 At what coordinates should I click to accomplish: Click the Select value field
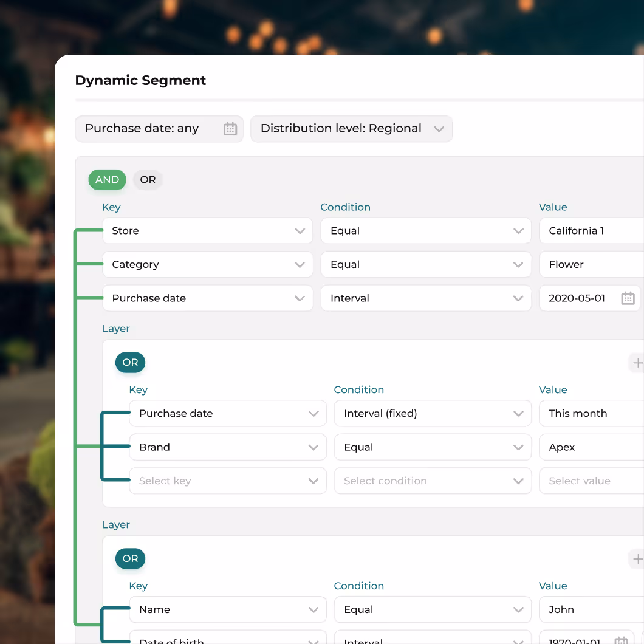click(x=591, y=481)
